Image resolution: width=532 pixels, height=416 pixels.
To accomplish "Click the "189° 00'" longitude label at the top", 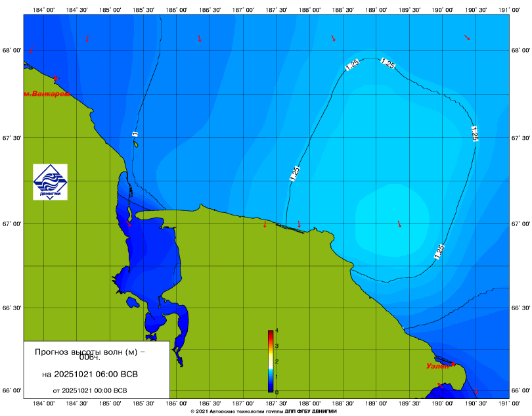I will point(376,11).
